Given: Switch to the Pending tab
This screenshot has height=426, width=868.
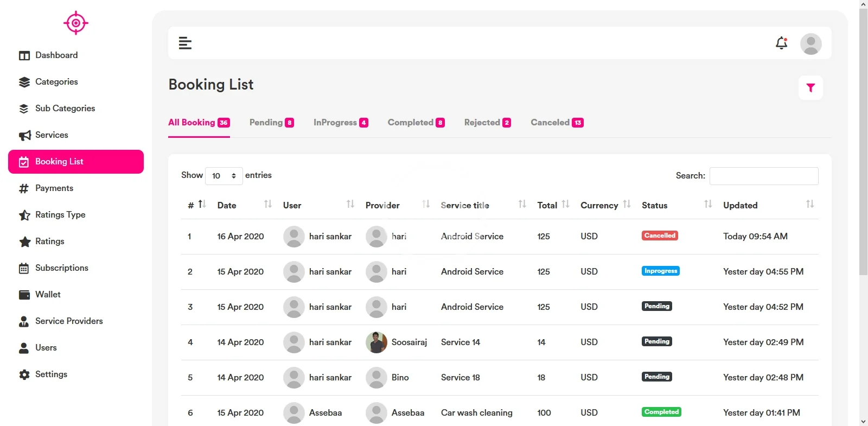Looking at the screenshot, I should coord(272,123).
